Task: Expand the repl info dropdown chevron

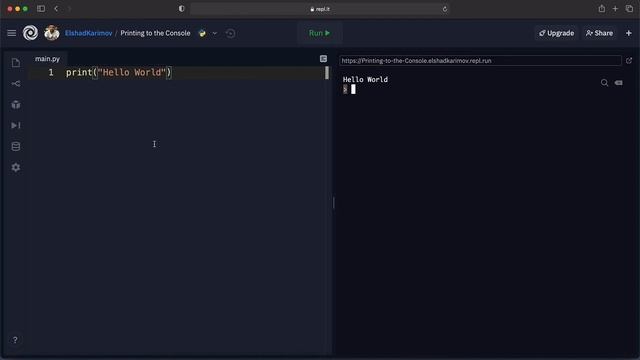Action: [x=215, y=33]
